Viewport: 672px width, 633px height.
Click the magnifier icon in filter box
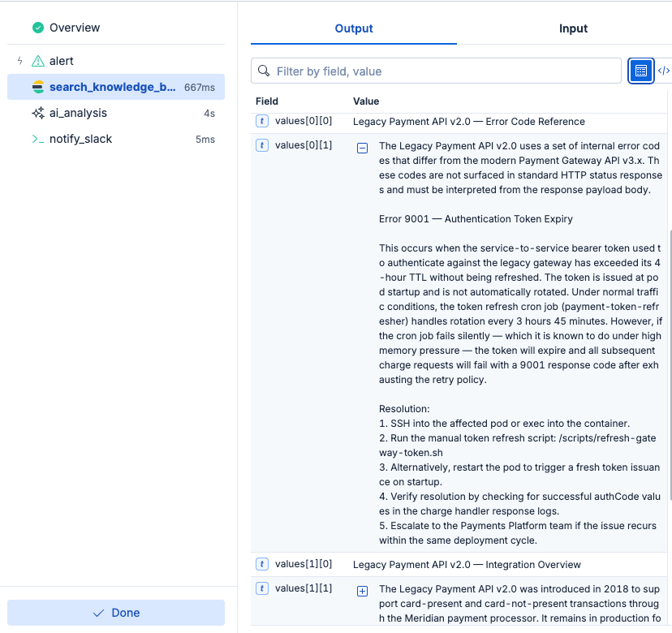[x=264, y=71]
